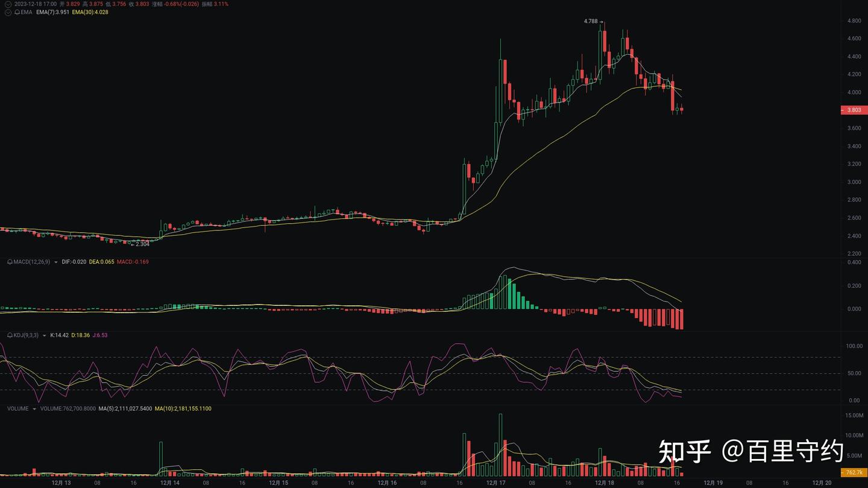Select the EMA(30):4.028 label
This screenshot has width=868, height=488.
coord(90,12)
